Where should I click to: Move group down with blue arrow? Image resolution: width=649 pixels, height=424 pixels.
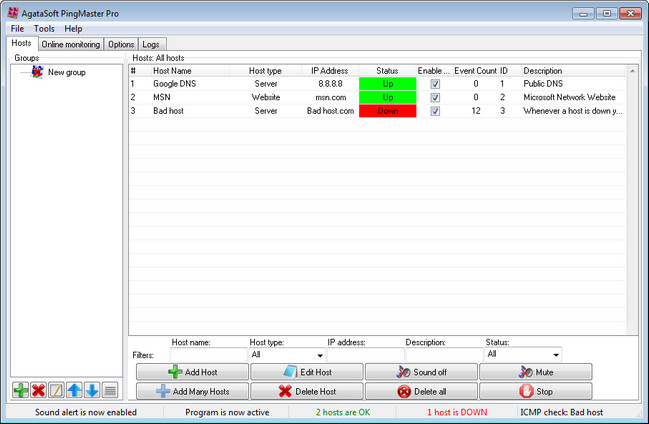click(92, 390)
